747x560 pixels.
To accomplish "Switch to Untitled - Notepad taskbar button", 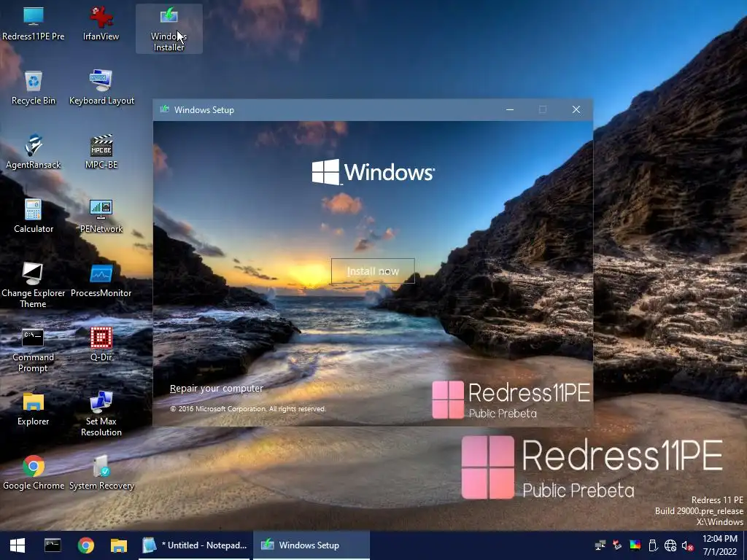I will pyautogui.click(x=194, y=545).
